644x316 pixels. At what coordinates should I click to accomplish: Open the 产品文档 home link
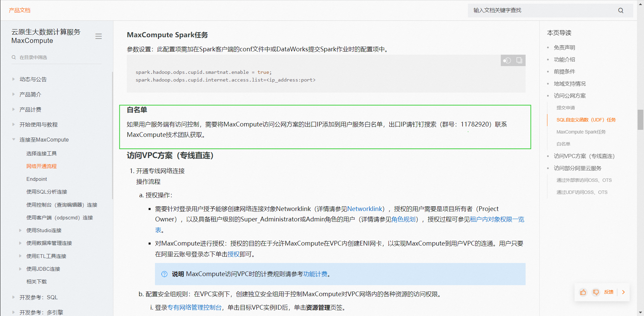point(19,10)
